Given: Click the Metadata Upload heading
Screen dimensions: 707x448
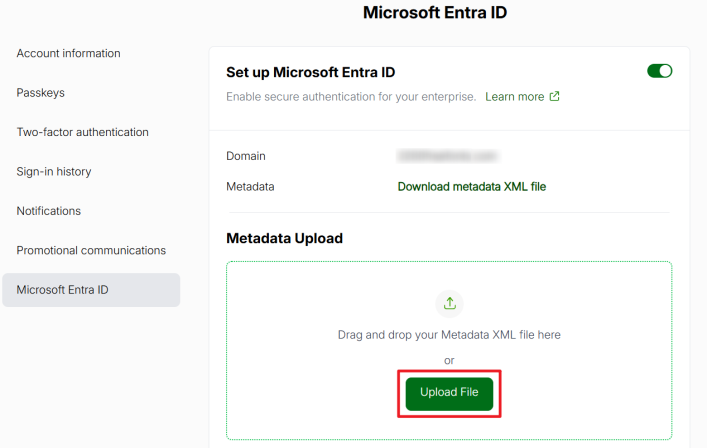Looking at the screenshot, I should coord(284,238).
